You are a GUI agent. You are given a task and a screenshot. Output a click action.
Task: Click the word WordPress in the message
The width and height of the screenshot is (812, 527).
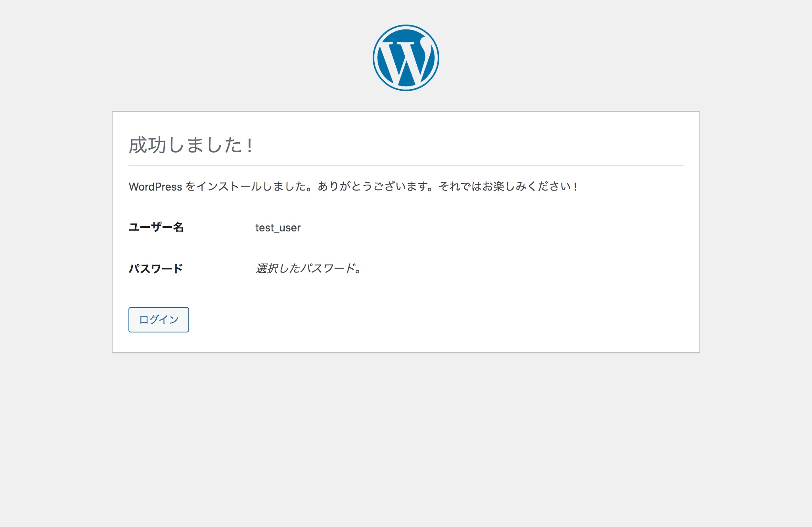[x=155, y=187]
